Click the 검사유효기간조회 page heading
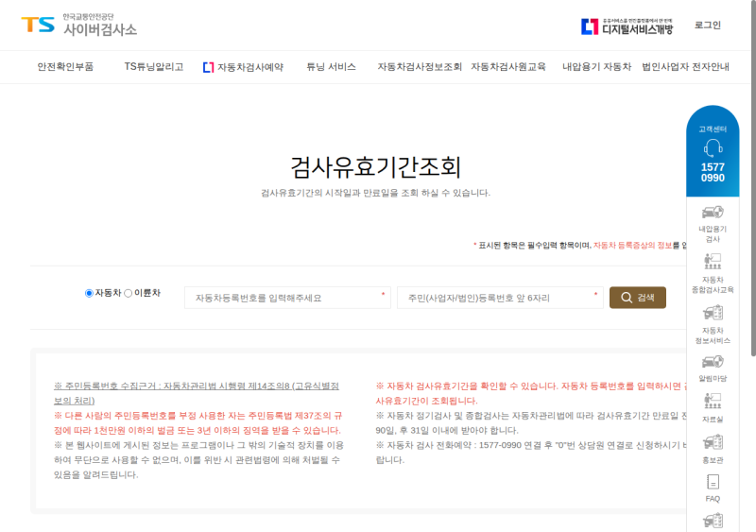The image size is (756, 532). click(375, 167)
